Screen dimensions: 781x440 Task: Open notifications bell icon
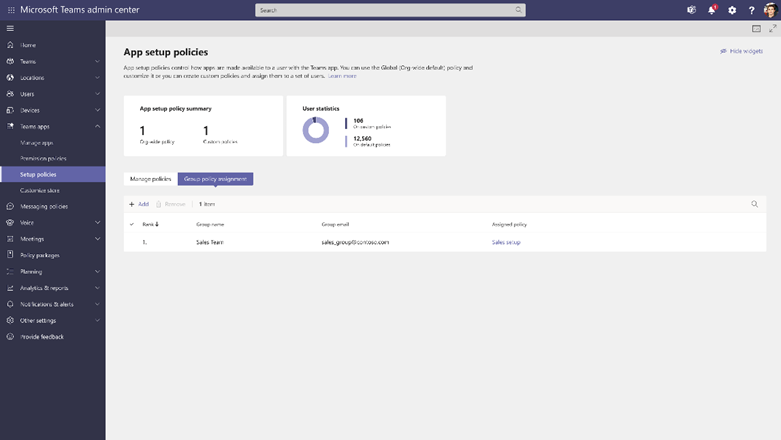(x=712, y=10)
